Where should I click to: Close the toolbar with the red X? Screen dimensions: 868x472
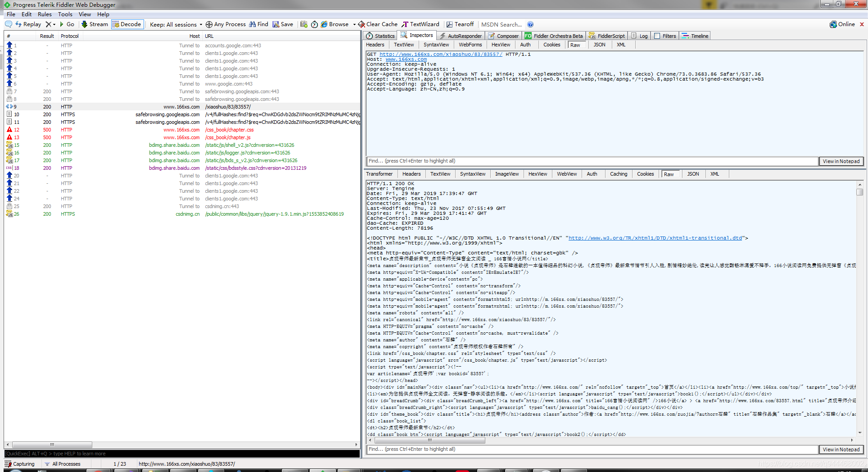[x=862, y=24]
